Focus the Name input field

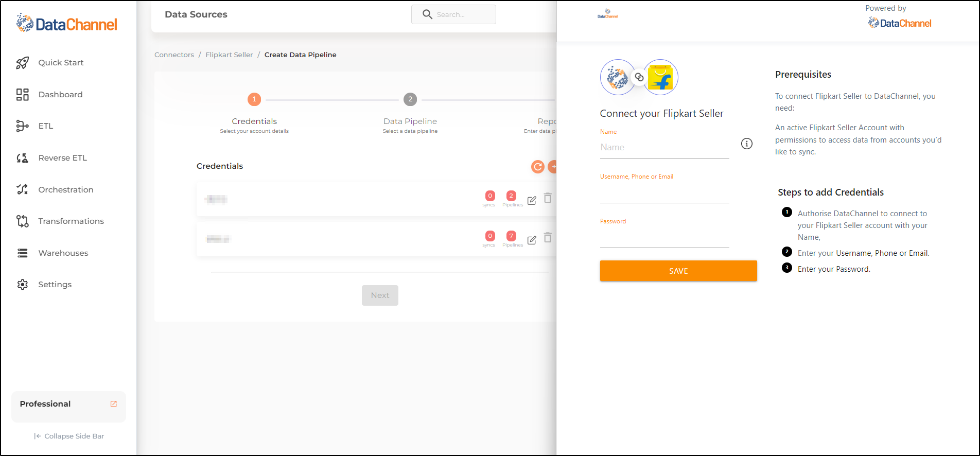tap(664, 148)
